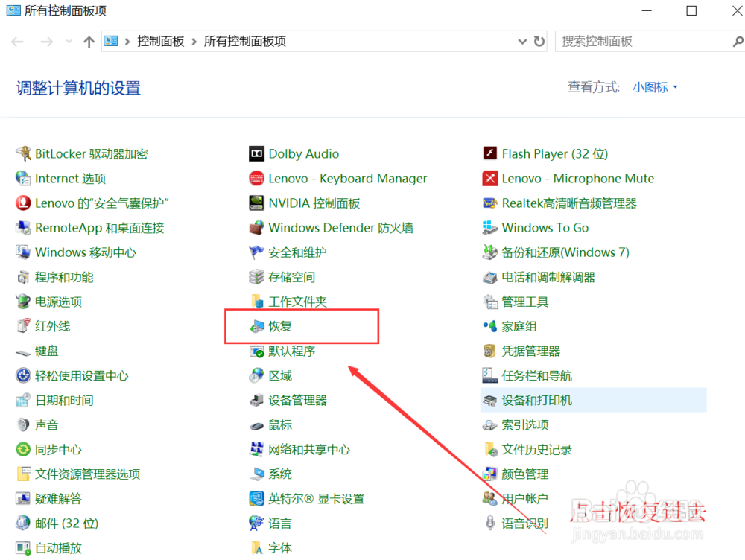745x560 pixels.
Task: Click the 语音识别 microphone icon
Action: click(x=490, y=524)
